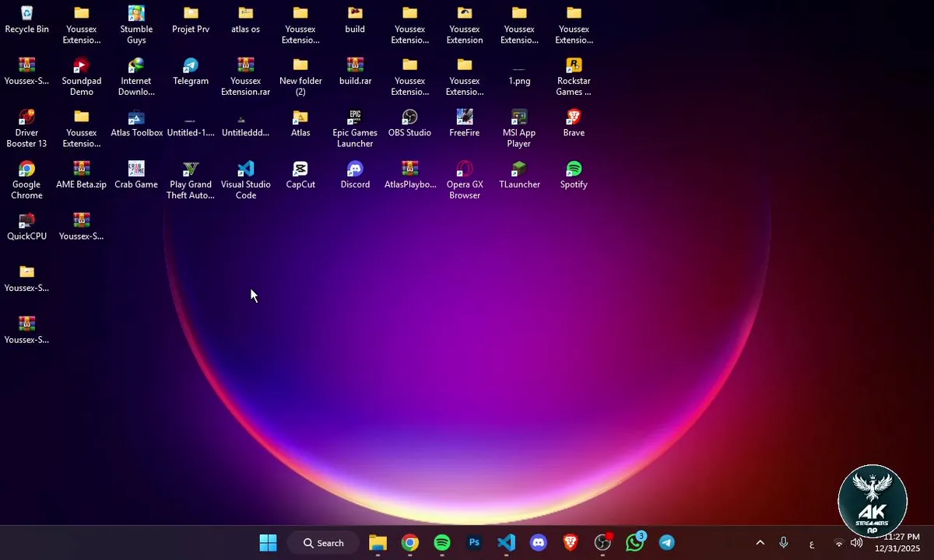Click the Epic Games Launcher shortcut
934x560 pixels.
[355, 128]
